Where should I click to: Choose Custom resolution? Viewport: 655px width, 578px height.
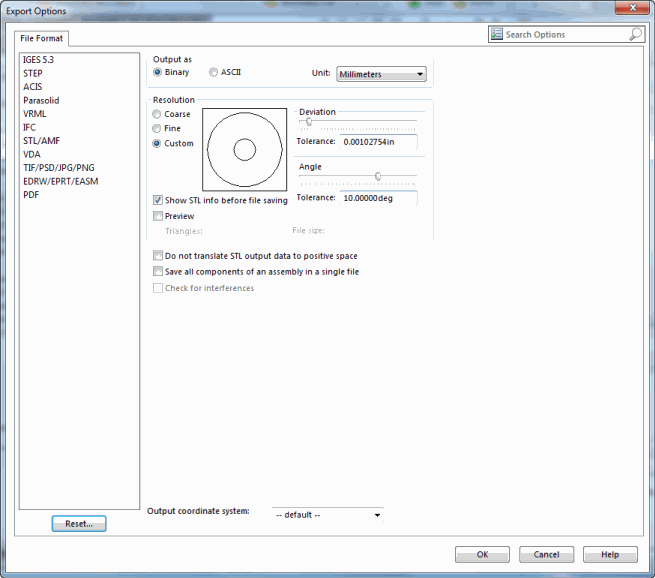point(157,143)
